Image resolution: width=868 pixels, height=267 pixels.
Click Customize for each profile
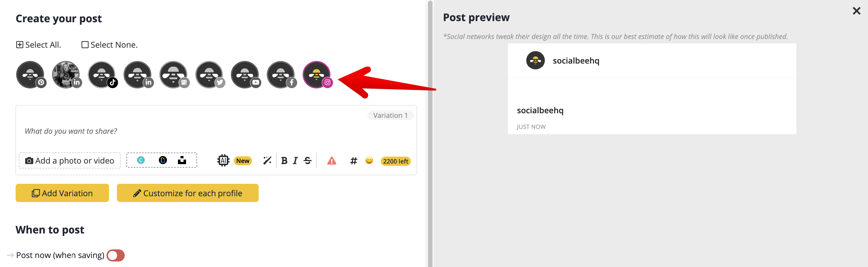188,193
